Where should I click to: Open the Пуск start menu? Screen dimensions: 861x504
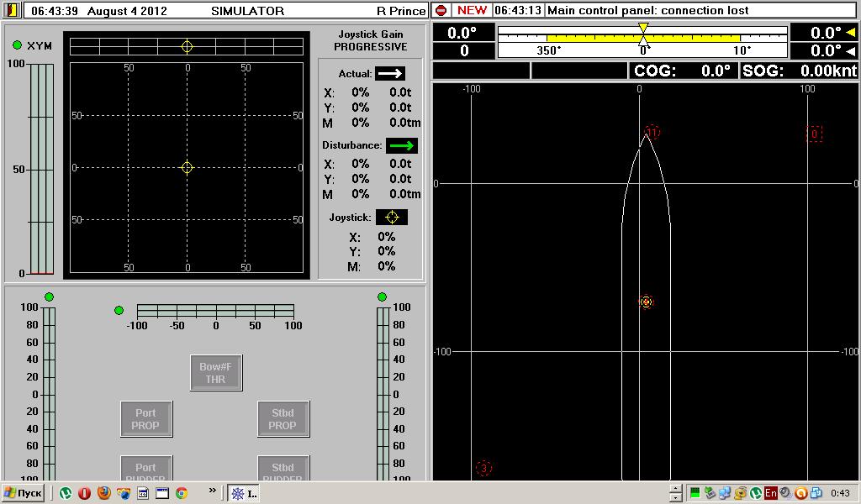click(24, 493)
